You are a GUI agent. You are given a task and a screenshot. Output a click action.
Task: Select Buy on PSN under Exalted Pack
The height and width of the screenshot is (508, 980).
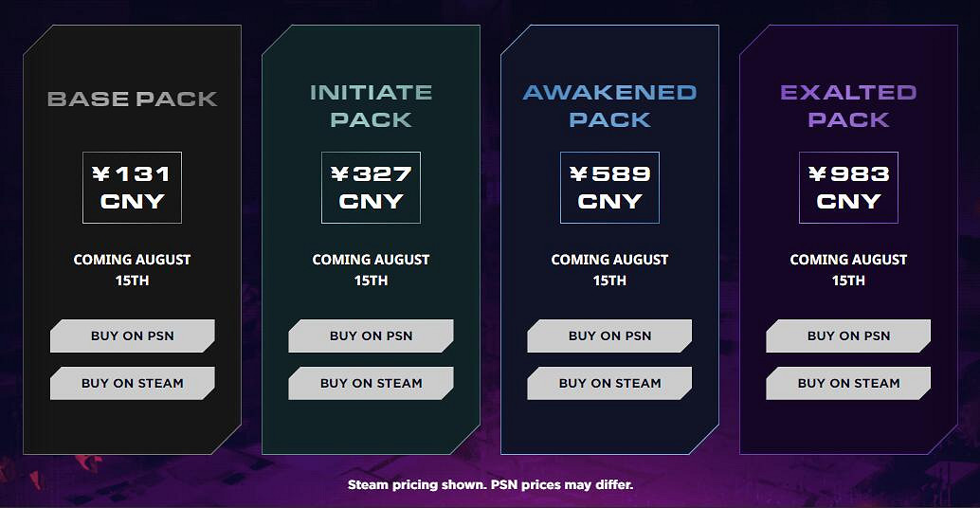(x=849, y=336)
